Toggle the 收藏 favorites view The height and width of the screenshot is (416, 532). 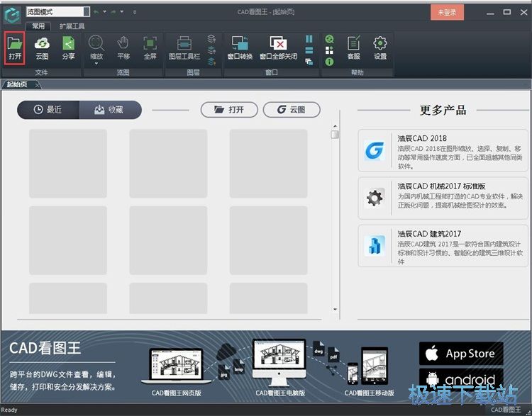[109, 110]
